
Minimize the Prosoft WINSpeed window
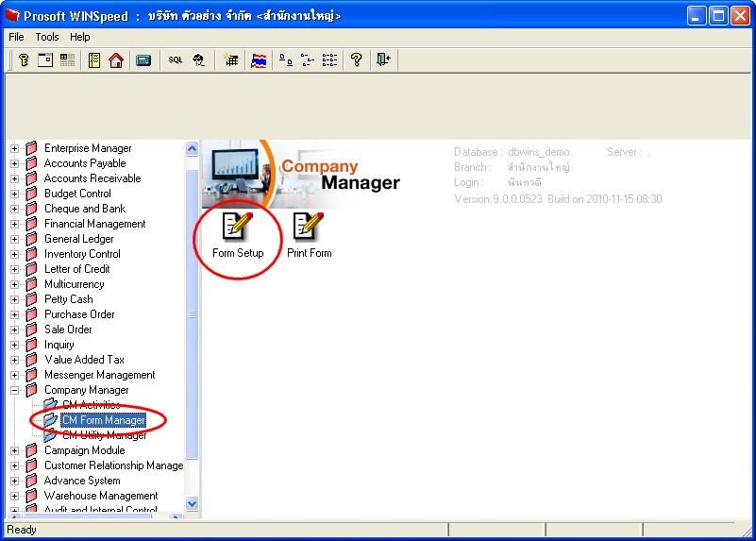point(696,15)
